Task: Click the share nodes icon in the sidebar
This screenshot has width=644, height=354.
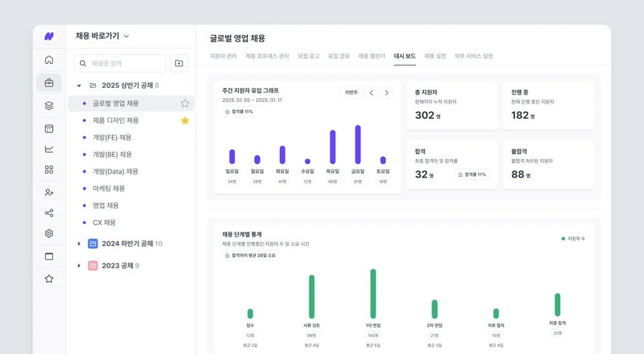Action: coord(49,212)
